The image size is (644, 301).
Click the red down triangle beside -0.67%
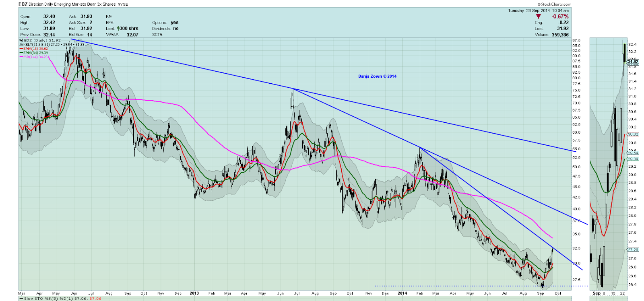click(x=539, y=16)
